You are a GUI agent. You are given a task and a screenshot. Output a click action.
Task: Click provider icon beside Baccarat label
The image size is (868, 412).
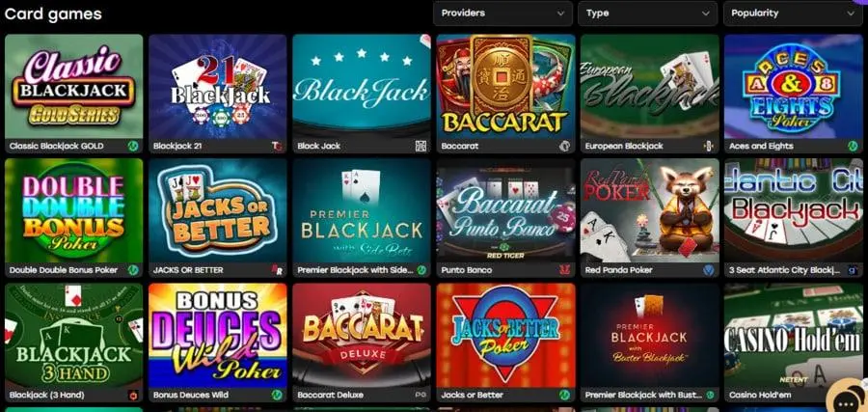pyautogui.click(x=564, y=147)
